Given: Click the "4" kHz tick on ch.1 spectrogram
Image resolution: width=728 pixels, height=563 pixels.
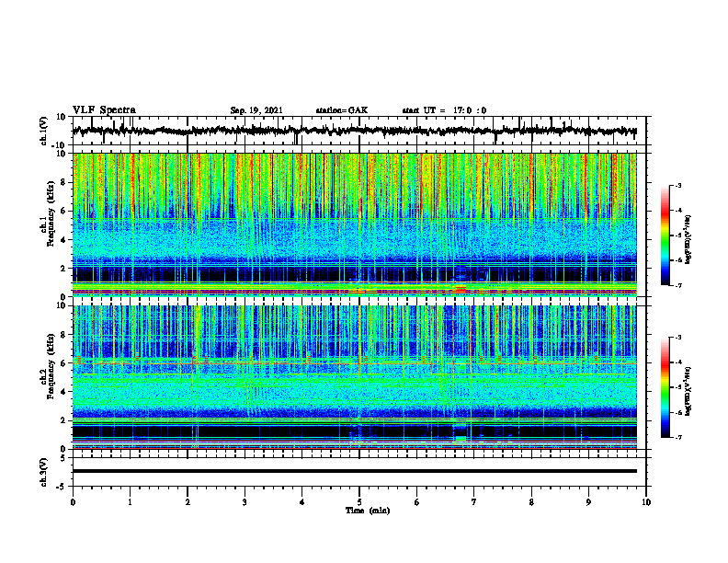Looking at the screenshot, I should 64,240.
